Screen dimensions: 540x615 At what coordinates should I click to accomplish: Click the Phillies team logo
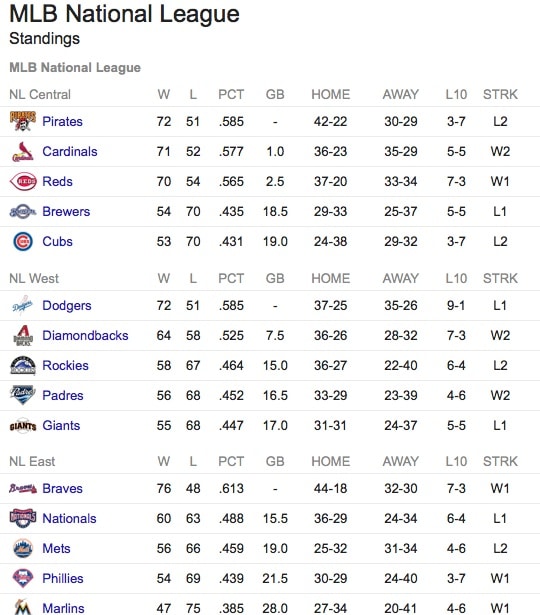(x=23, y=579)
